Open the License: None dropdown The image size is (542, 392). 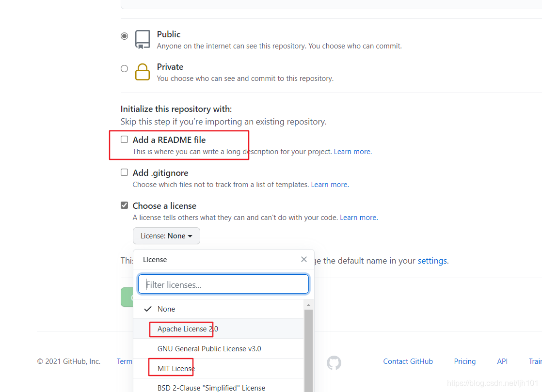pos(166,236)
